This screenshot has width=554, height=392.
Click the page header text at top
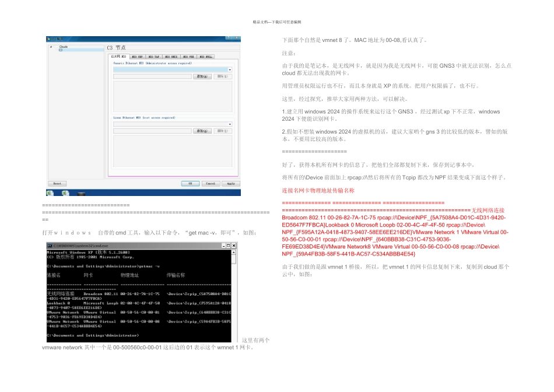pos(277,22)
